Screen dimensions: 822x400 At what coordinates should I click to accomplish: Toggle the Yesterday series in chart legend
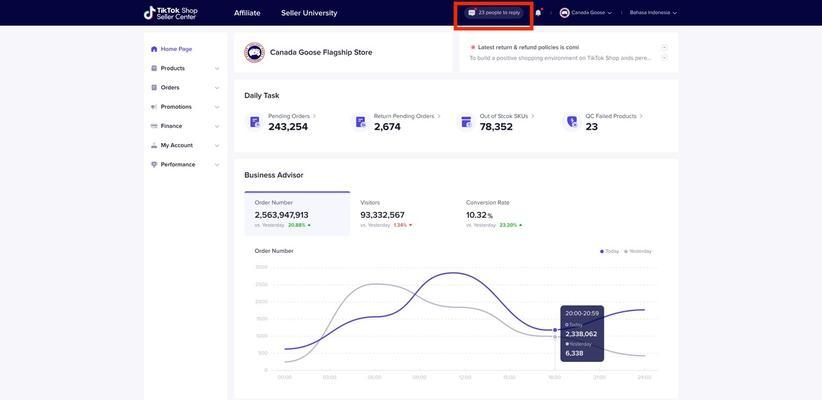[x=638, y=252]
